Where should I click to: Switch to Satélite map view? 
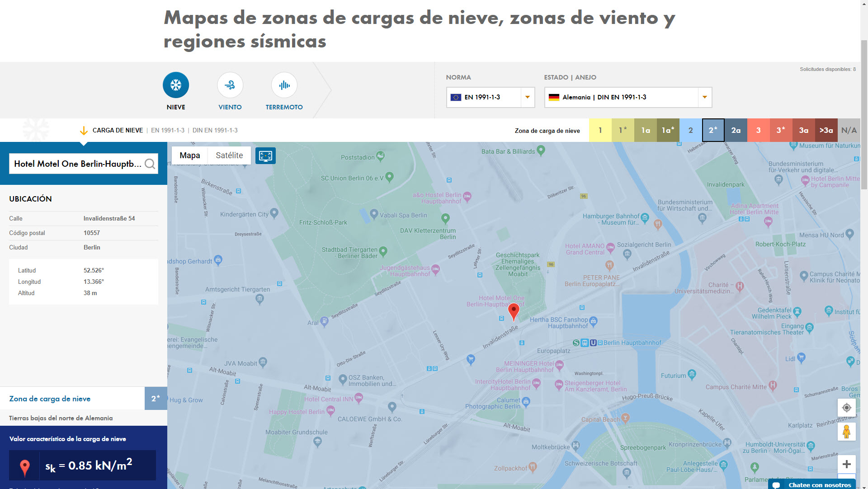click(x=229, y=155)
